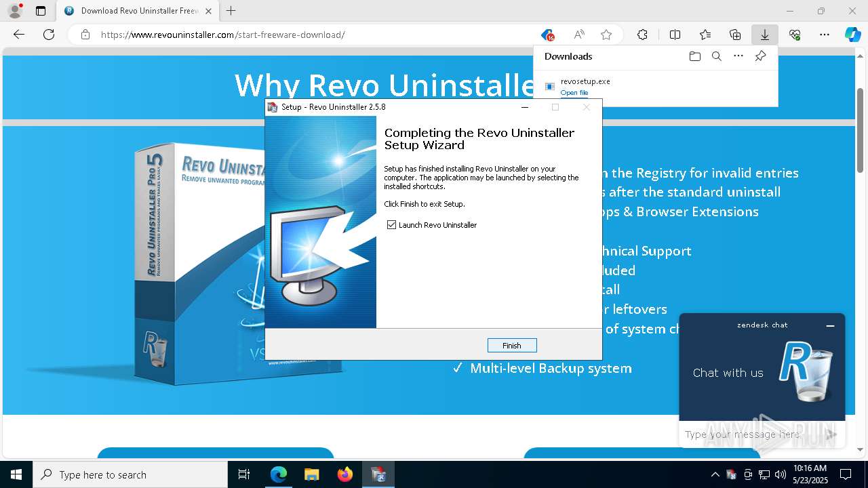
Task: Select the Revo setup taskbar icon
Action: click(x=378, y=474)
